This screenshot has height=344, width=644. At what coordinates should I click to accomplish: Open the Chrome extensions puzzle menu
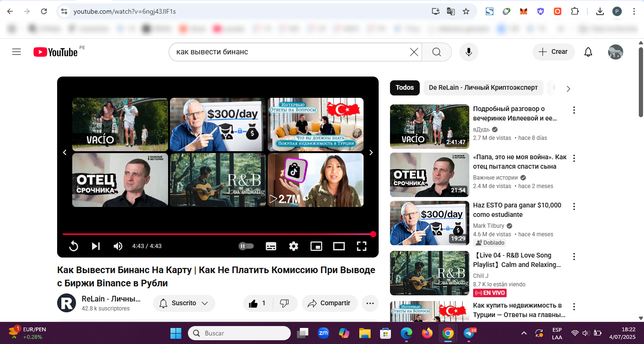(575, 11)
